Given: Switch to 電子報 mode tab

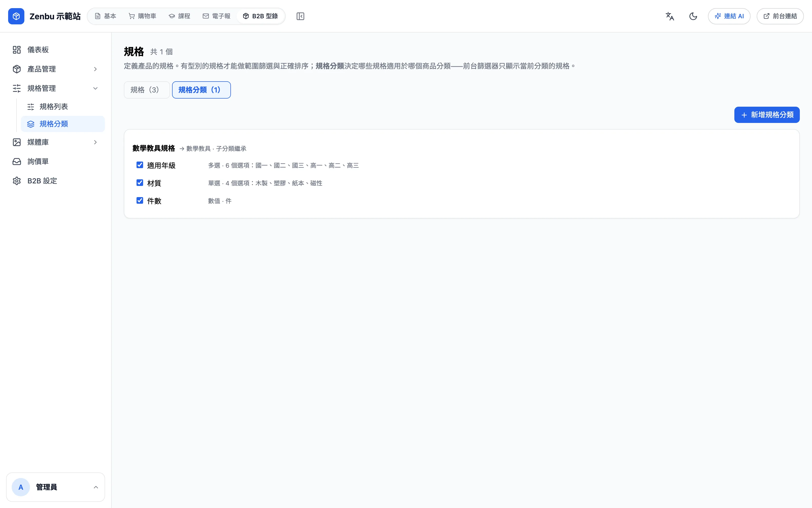Looking at the screenshot, I should (216, 16).
